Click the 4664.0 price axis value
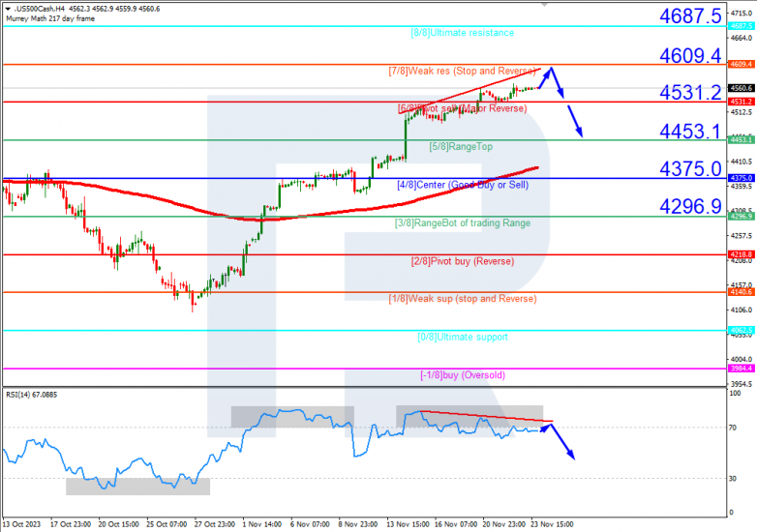This screenshot has height=532, width=757. click(742, 38)
